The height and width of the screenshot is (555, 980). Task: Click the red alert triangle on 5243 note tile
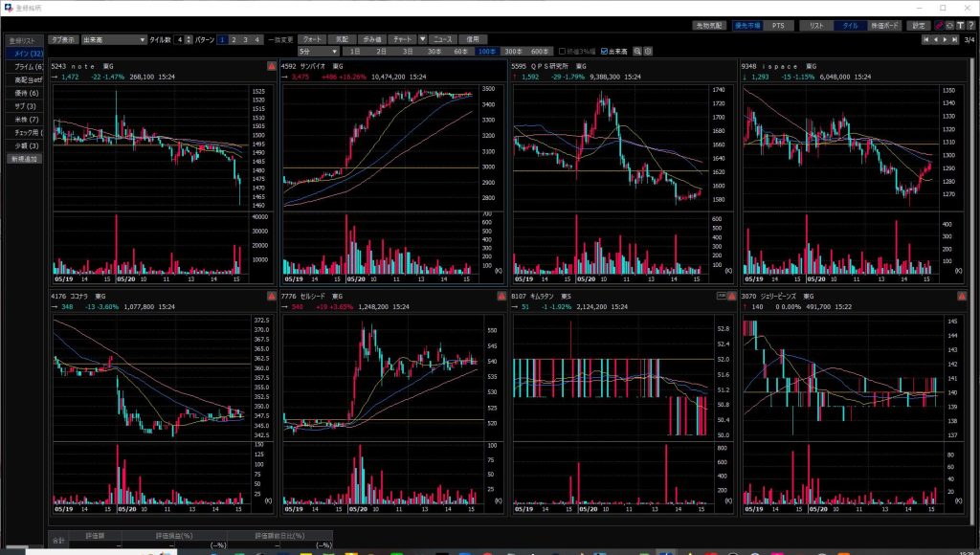272,66
